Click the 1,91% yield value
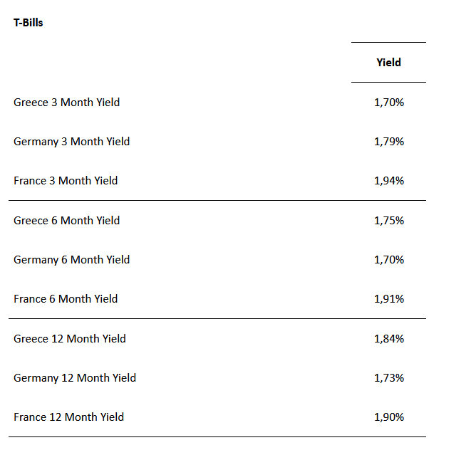 click(388, 299)
